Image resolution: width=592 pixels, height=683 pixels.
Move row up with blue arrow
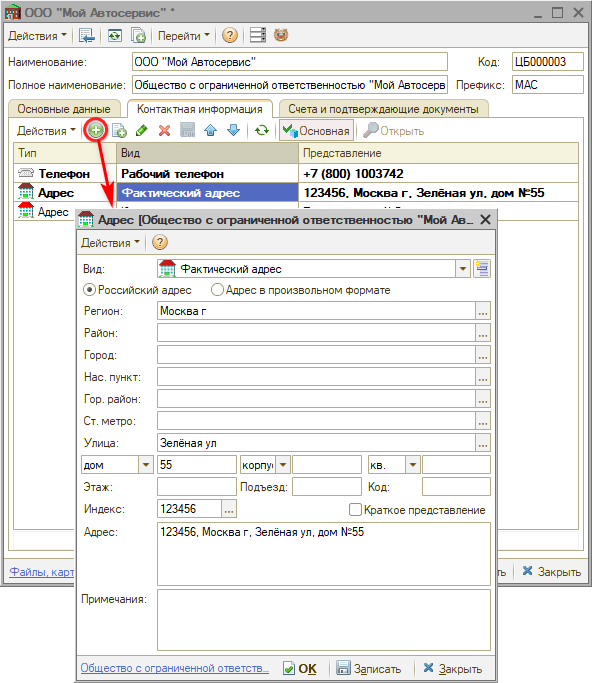210,130
